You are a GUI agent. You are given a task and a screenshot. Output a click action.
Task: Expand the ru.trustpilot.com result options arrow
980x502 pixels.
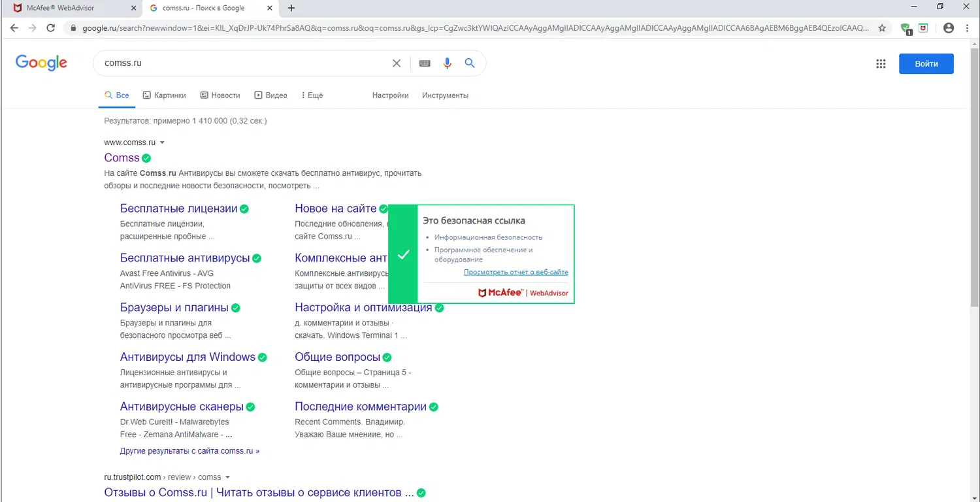coord(227,477)
